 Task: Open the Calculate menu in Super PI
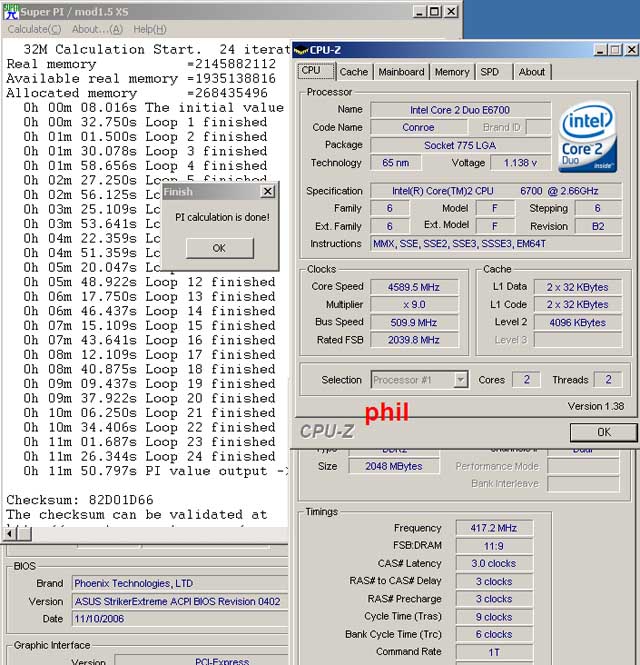point(34,29)
